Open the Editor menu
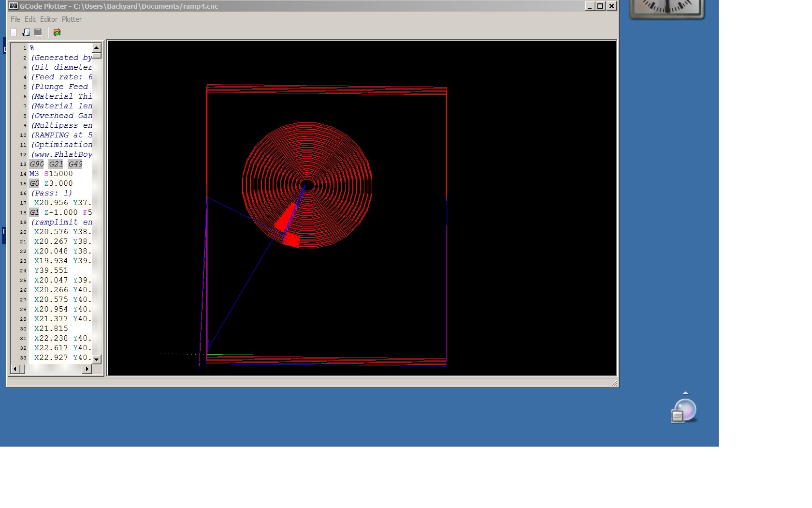Image resolution: width=812 pixels, height=508 pixels. [48, 19]
